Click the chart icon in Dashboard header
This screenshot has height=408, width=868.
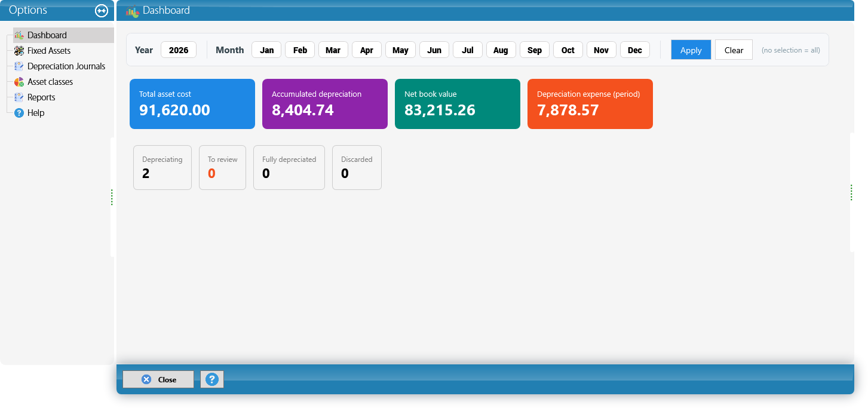133,11
